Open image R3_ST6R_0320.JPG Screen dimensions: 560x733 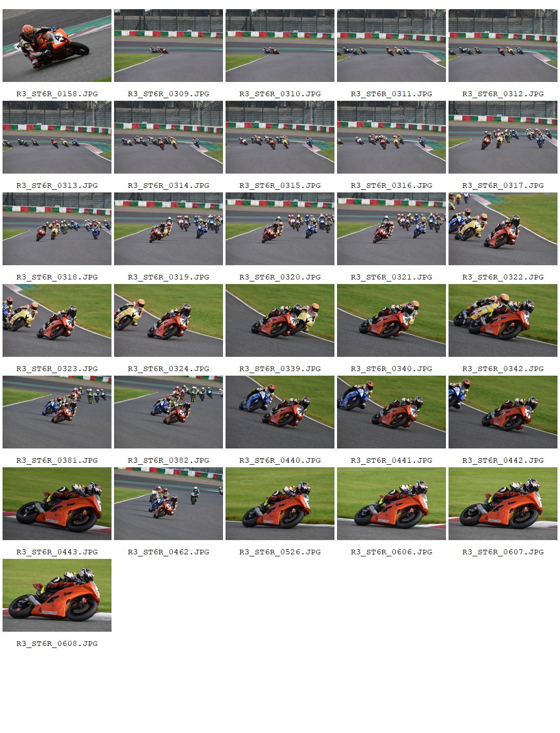280,229
